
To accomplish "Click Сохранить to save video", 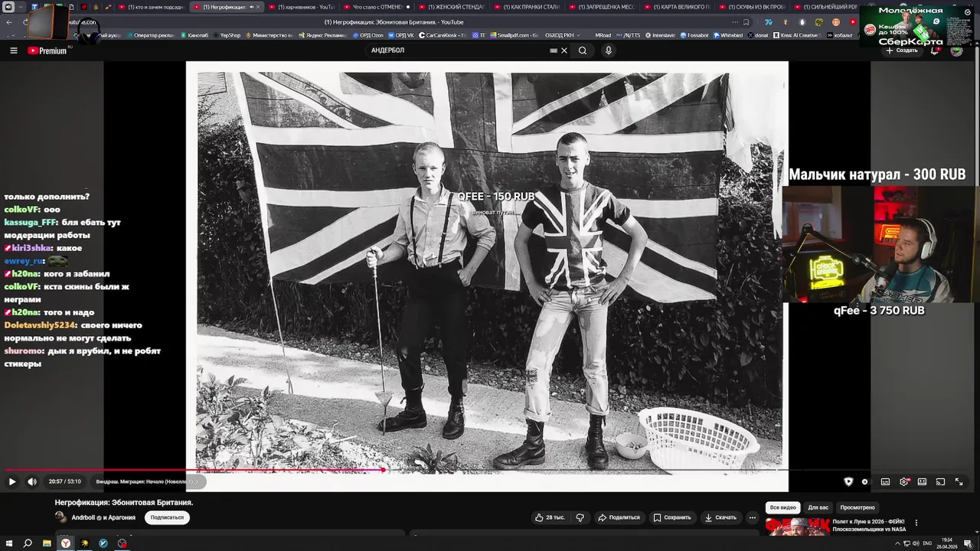I will [672, 517].
